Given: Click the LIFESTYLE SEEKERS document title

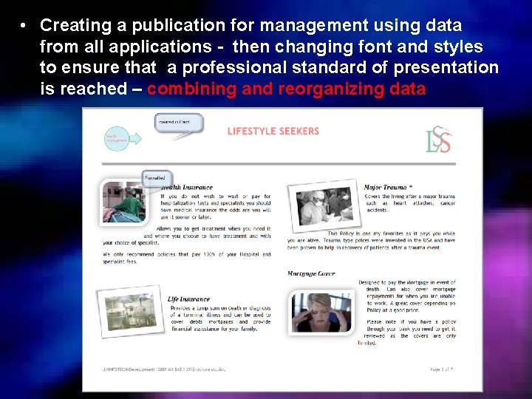Looking at the screenshot, I should [x=273, y=132].
